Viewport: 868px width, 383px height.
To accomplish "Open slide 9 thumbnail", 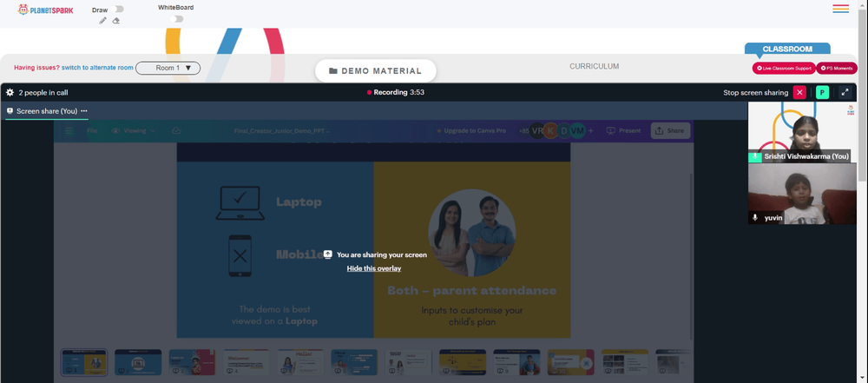I will click(516, 362).
